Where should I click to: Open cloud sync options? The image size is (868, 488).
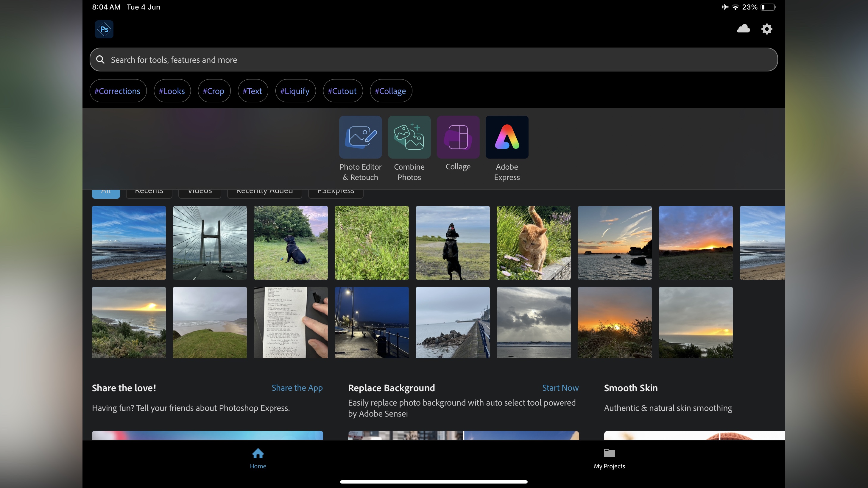(x=744, y=29)
